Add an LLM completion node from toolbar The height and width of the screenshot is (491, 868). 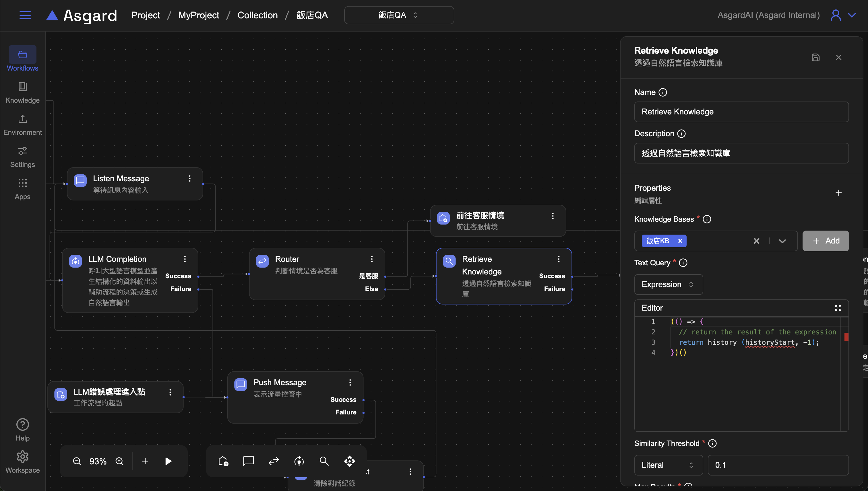(x=299, y=461)
